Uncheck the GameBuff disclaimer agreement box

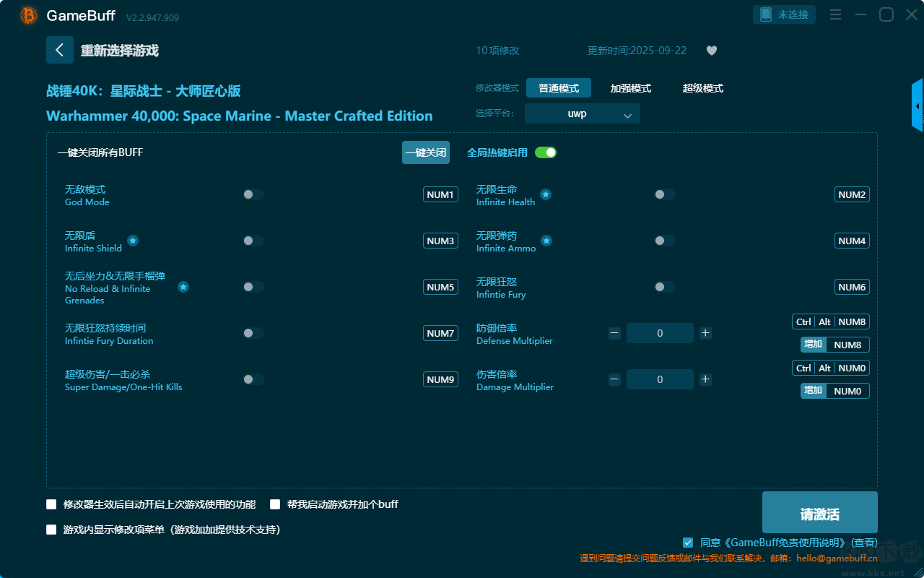click(x=688, y=543)
